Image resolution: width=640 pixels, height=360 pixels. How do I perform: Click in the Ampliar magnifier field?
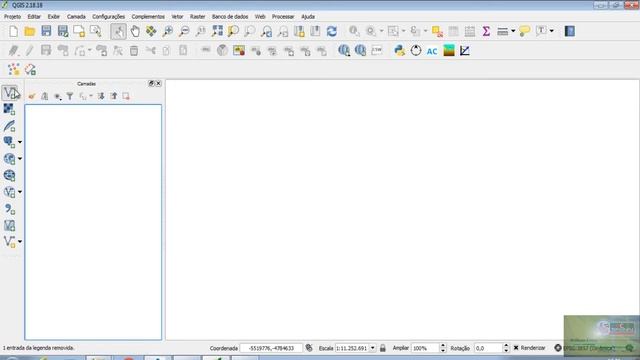tap(425, 348)
